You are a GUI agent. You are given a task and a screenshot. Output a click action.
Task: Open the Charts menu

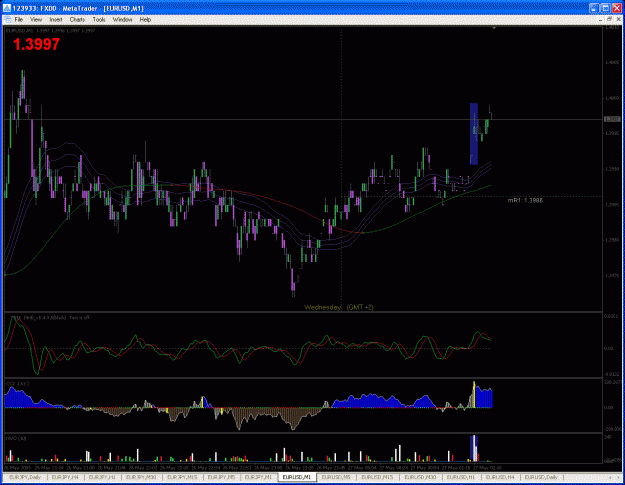tap(77, 20)
